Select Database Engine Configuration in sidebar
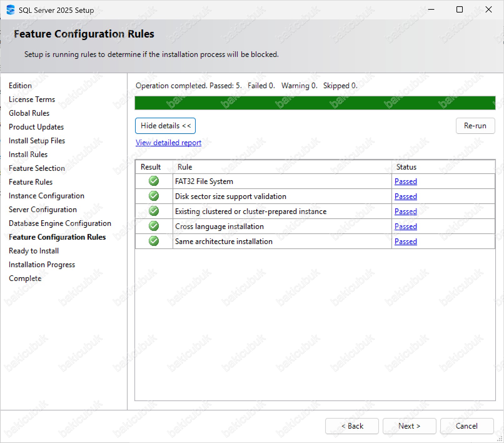Screen dimensions: 504x443 tap(60, 223)
